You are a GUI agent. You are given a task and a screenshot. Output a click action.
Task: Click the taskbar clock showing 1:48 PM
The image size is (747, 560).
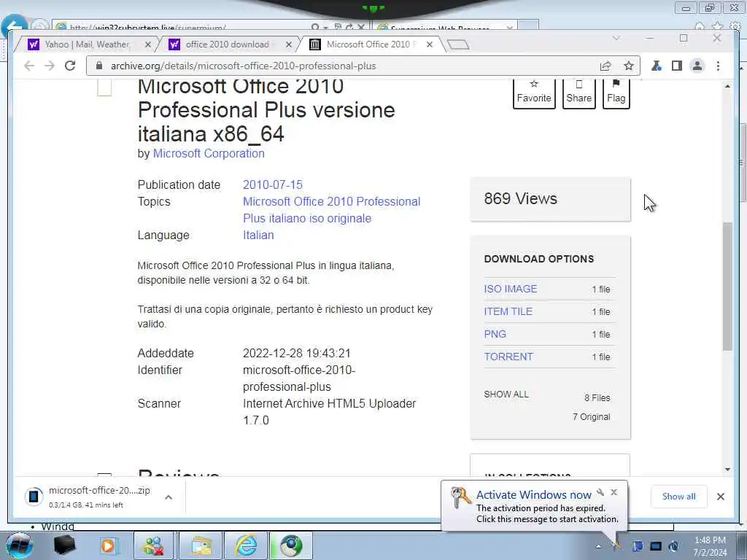710,546
